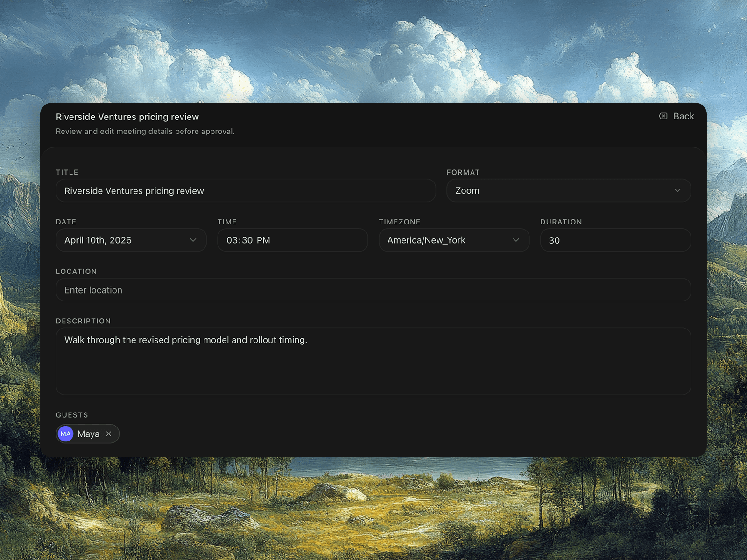Click the Enter location input field

pos(373,290)
